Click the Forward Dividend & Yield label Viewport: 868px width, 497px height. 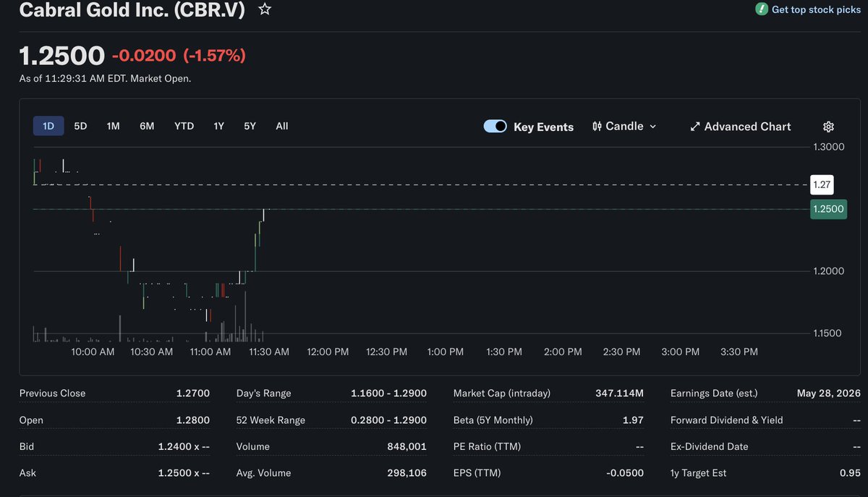click(x=727, y=420)
